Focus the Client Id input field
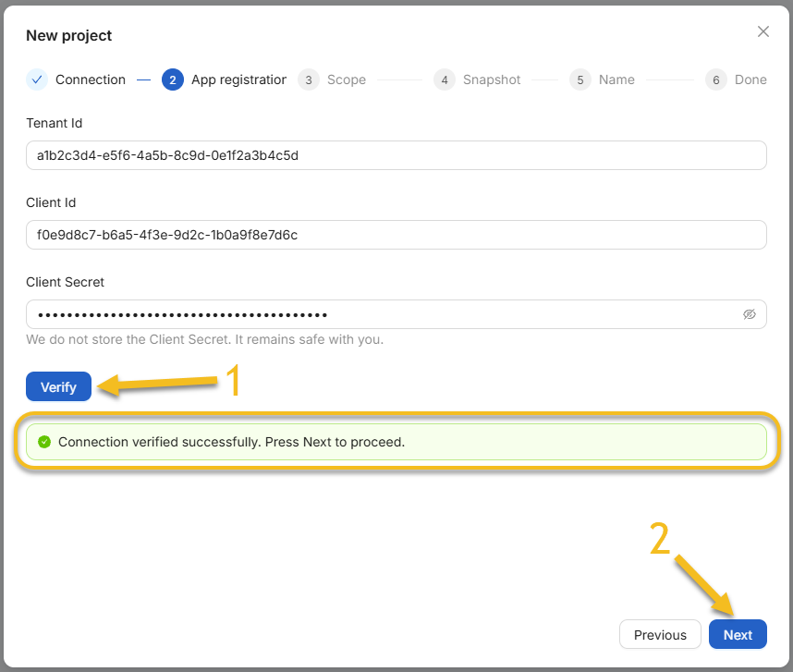This screenshot has height=672, width=793. click(x=396, y=235)
